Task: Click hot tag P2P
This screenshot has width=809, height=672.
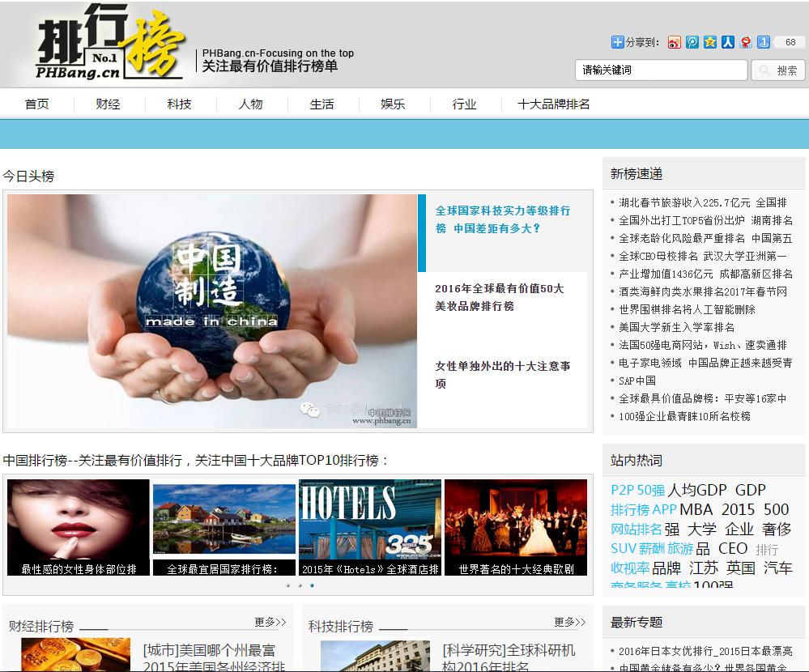Action: pyautogui.click(x=622, y=490)
